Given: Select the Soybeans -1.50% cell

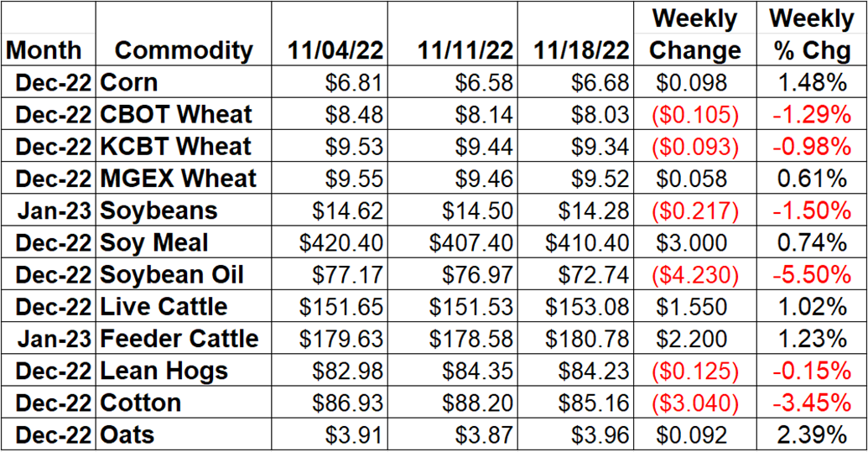Looking at the screenshot, I should (812, 210).
